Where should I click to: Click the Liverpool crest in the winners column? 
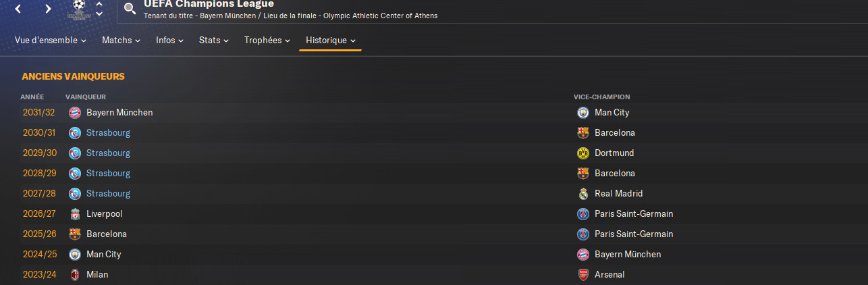(x=75, y=214)
